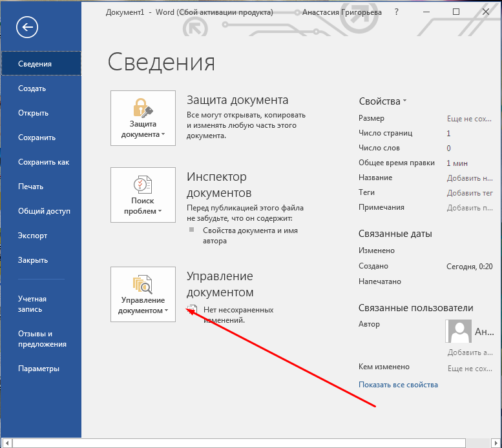Image resolution: width=502 pixels, height=448 pixels.
Task: Click the Размер value Еще не сох...
Action: (469, 119)
